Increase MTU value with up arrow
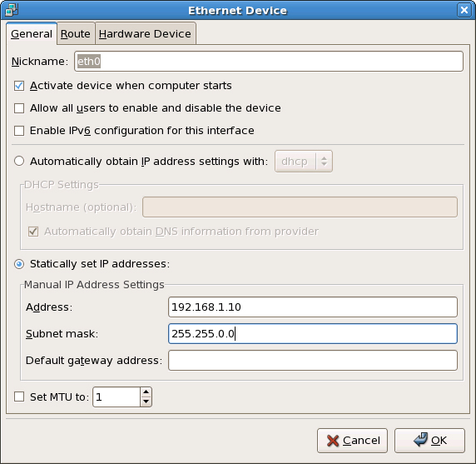This screenshot has height=464, width=476. pyautogui.click(x=146, y=392)
